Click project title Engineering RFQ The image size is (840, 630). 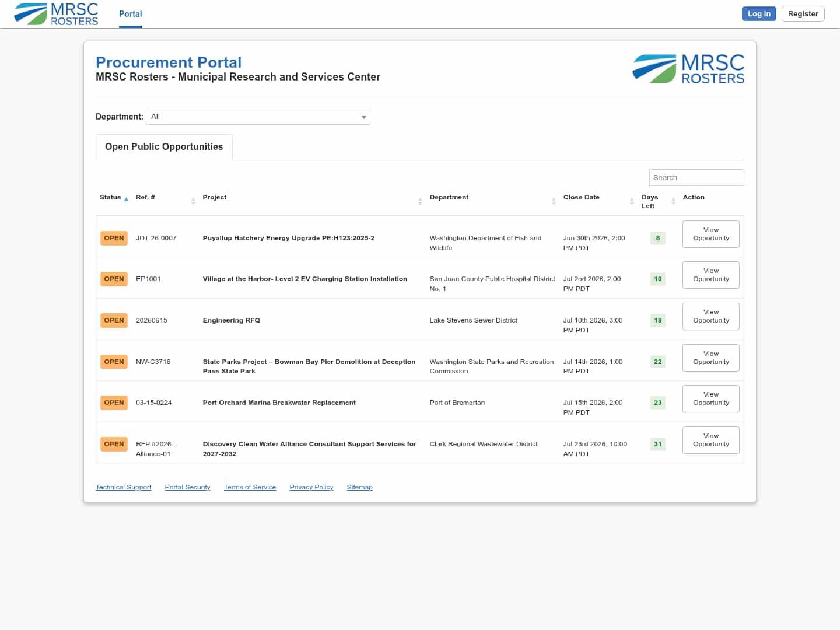[x=232, y=320]
